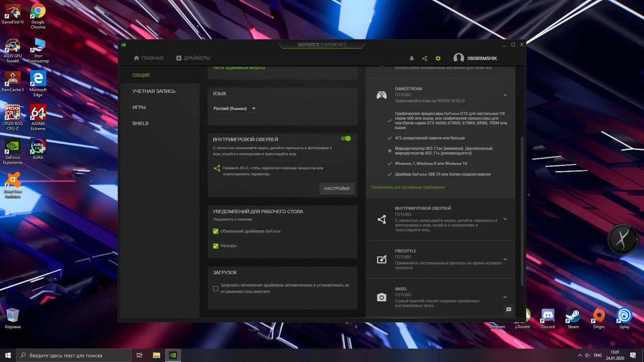Screen dimensions: 644x362
Task: Enable automatic driver downloads checkbox
Action: 216,288
